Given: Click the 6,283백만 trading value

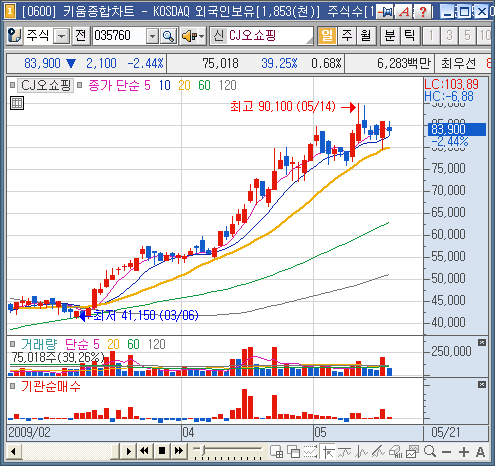Looking at the screenshot, I should pos(404,63).
